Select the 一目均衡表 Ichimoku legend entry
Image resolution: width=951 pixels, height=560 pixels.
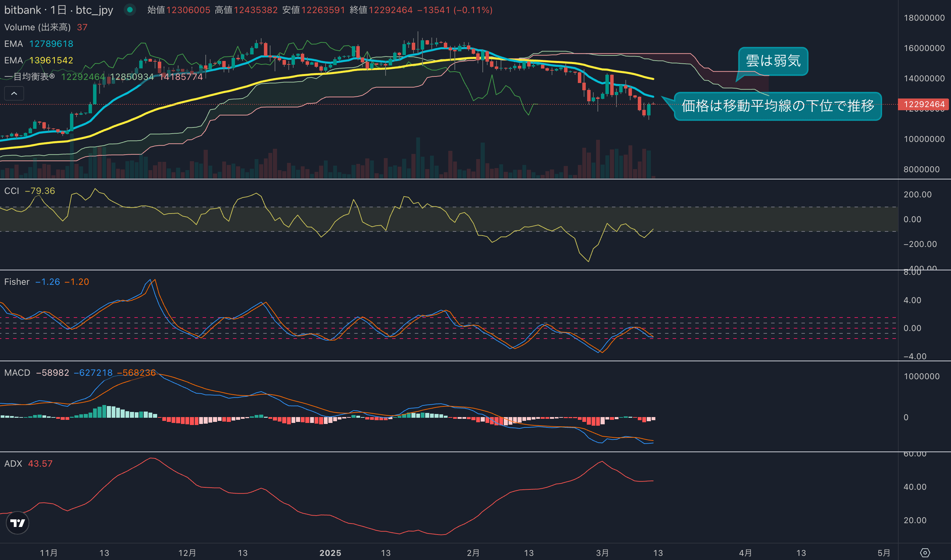pyautogui.click(x=29, y=77)
